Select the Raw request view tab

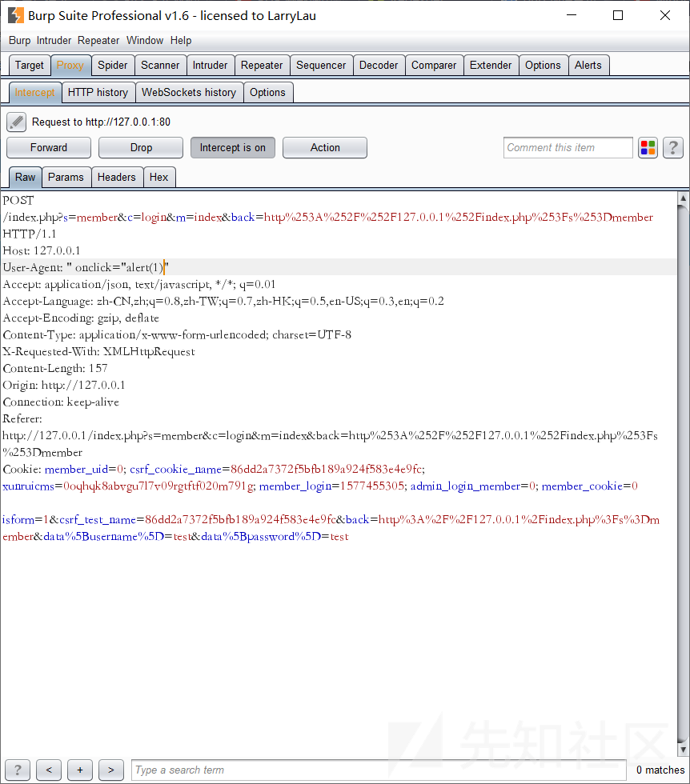[25, 178]
